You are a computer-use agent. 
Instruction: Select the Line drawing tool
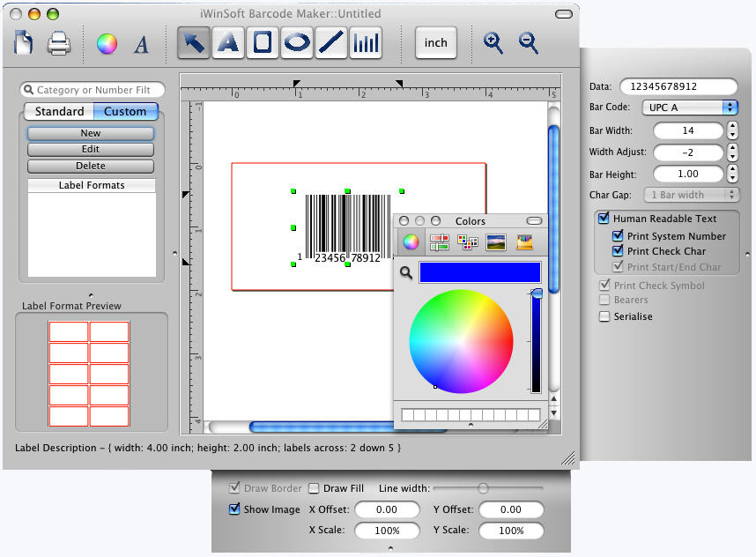tap(331, 43)
